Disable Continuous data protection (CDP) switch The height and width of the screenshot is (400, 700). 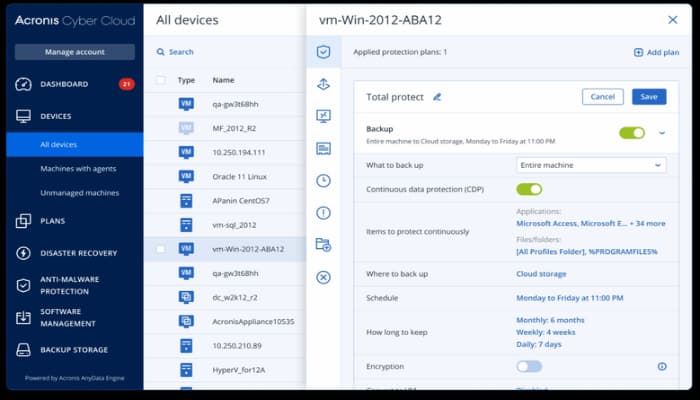pos(529,189)
